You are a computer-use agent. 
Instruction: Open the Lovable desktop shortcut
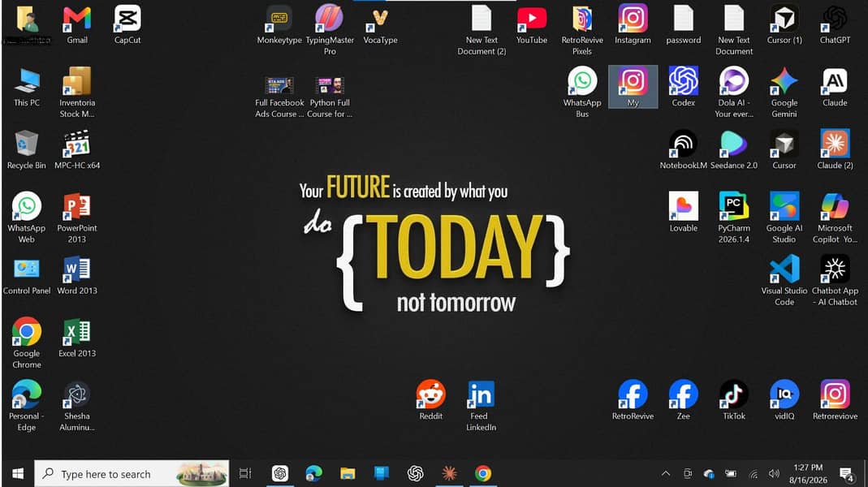[683, 213]
